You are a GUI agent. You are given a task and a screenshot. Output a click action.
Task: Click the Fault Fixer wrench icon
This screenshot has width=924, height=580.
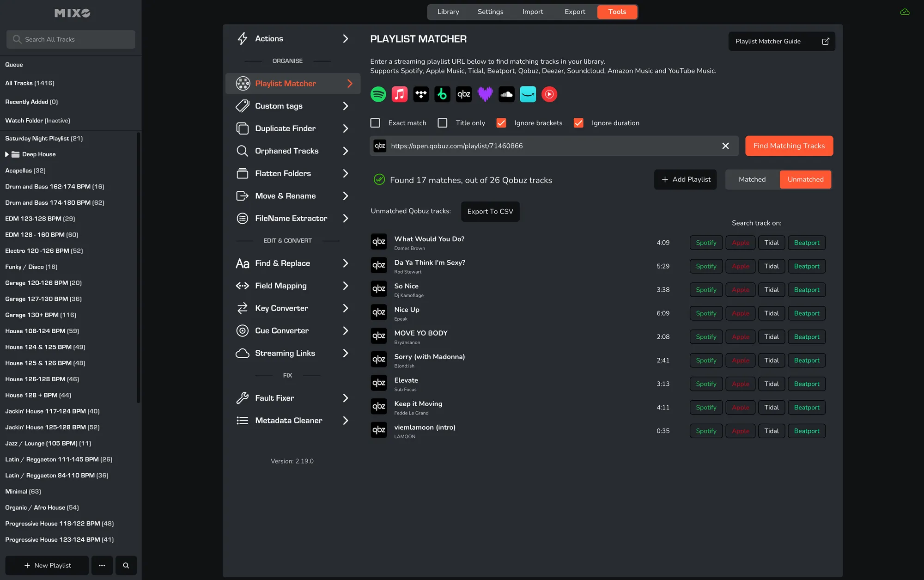point(242,398)
